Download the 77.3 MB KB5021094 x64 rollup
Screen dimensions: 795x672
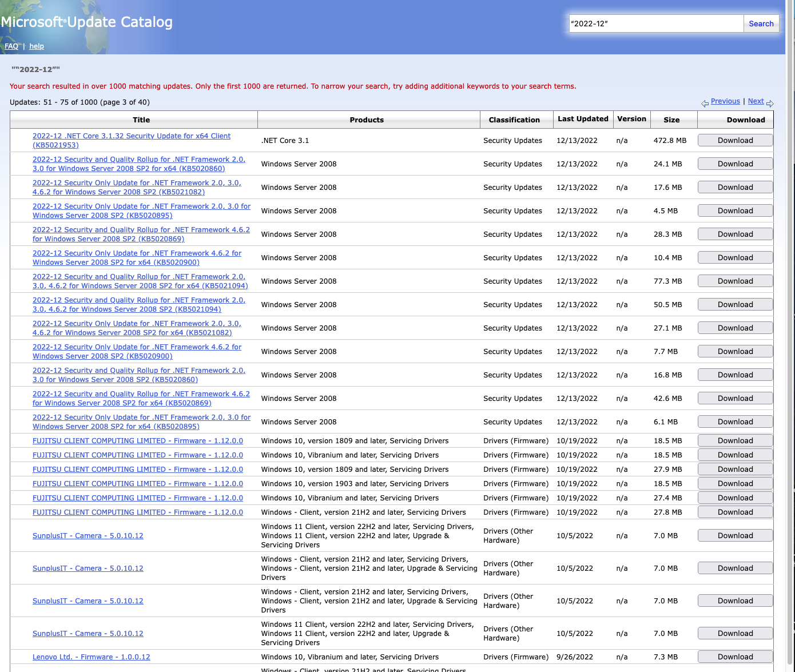point(735,281)
